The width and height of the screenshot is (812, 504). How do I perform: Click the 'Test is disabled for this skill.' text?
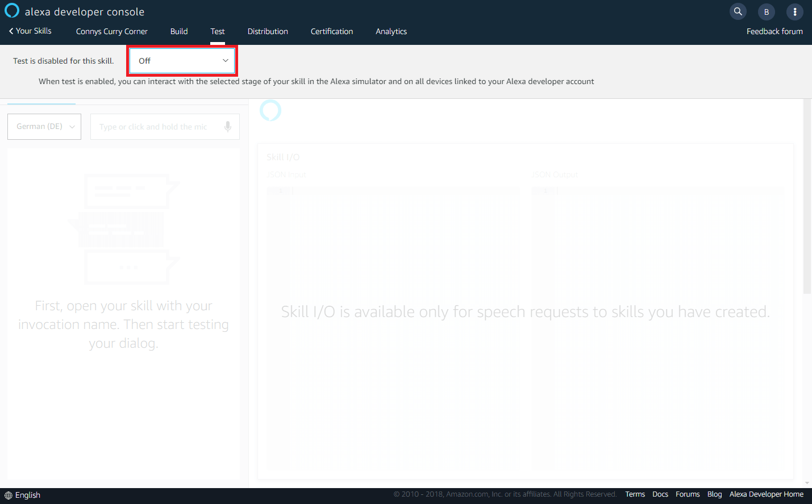pyautogui.click(x=64, y=61)
